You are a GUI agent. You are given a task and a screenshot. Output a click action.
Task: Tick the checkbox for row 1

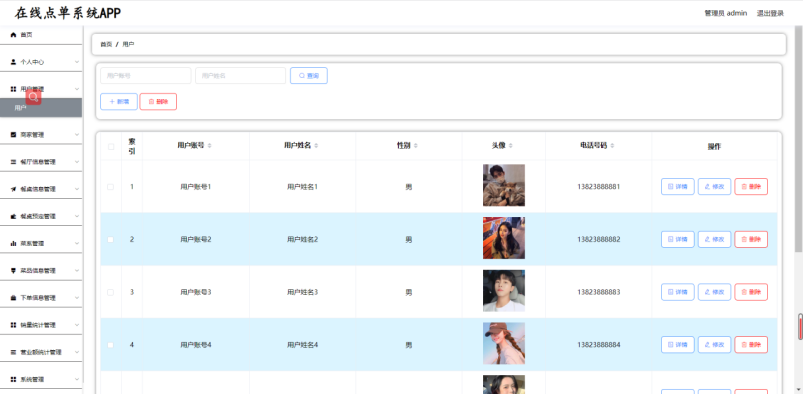coord(111,187)
